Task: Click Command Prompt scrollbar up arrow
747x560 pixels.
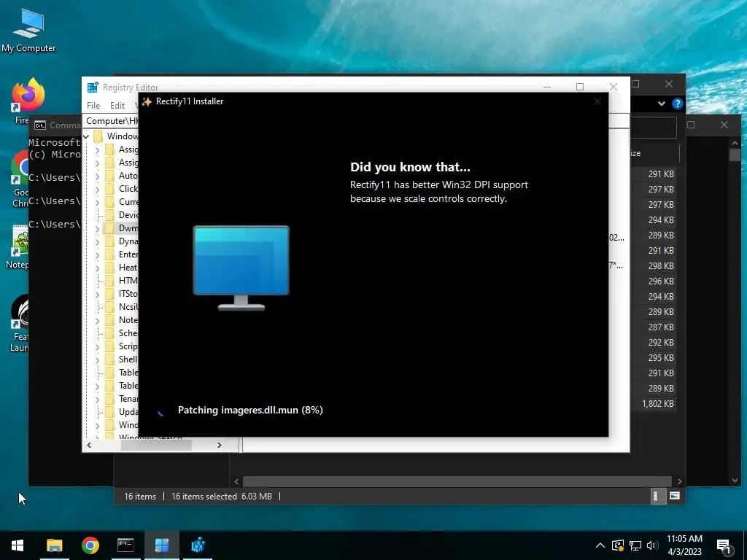Action: [735, 143]
